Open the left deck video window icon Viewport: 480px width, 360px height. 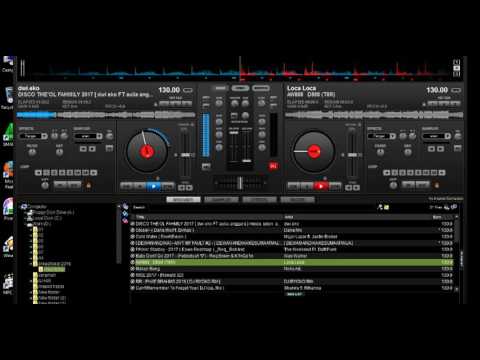pyautogui.click(x=109, y=148)
